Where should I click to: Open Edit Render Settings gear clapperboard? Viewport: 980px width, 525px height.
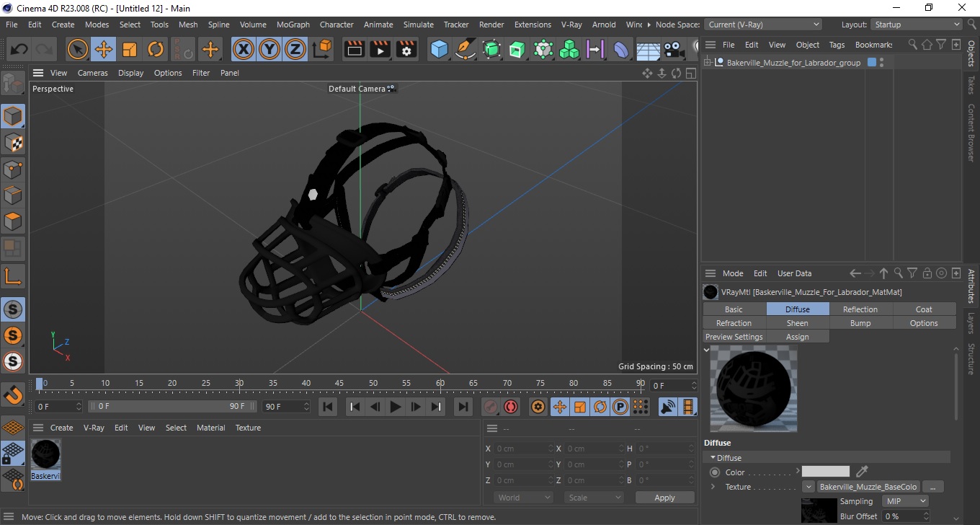407,50
